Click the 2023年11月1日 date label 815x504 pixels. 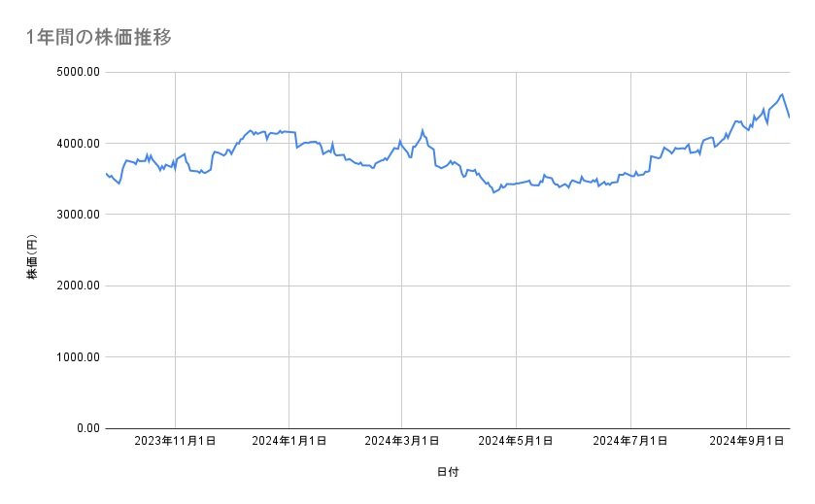175,441
